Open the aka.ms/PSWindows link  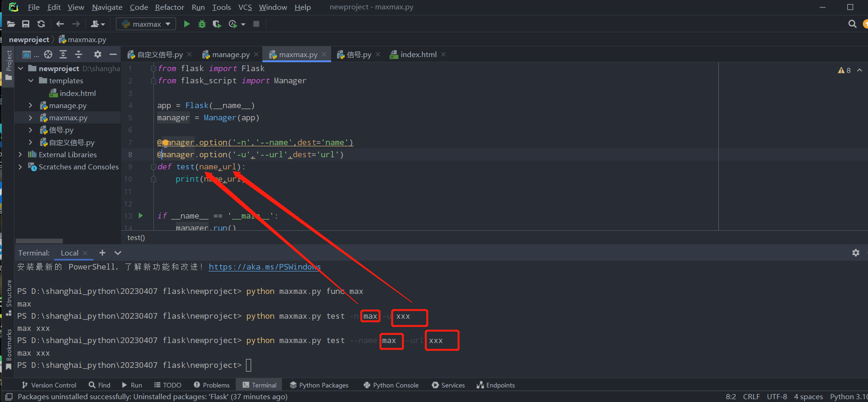click(x=265, y=267)
